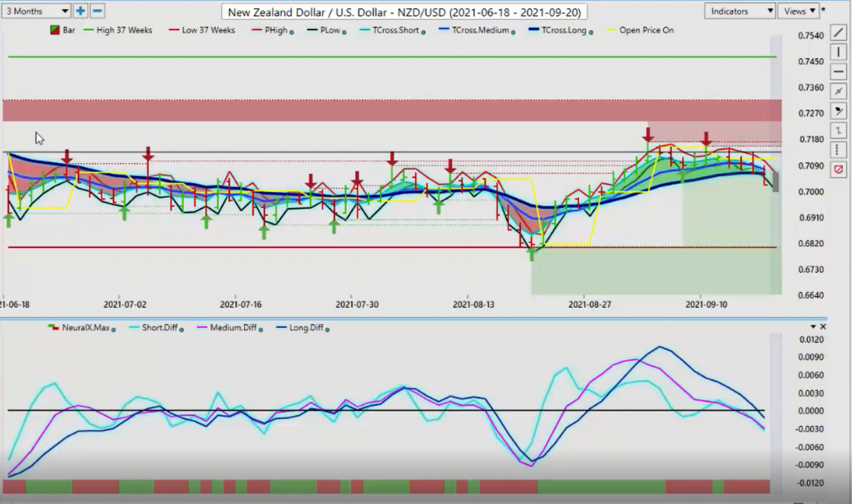Toggle the Medium.Diff indicator dot
The image size is (852, 504).
point(260,329)
